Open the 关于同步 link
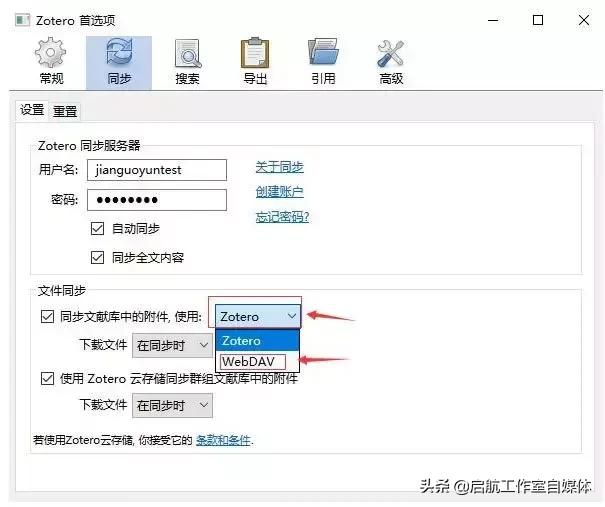605x507 pixels. (279, 167)
